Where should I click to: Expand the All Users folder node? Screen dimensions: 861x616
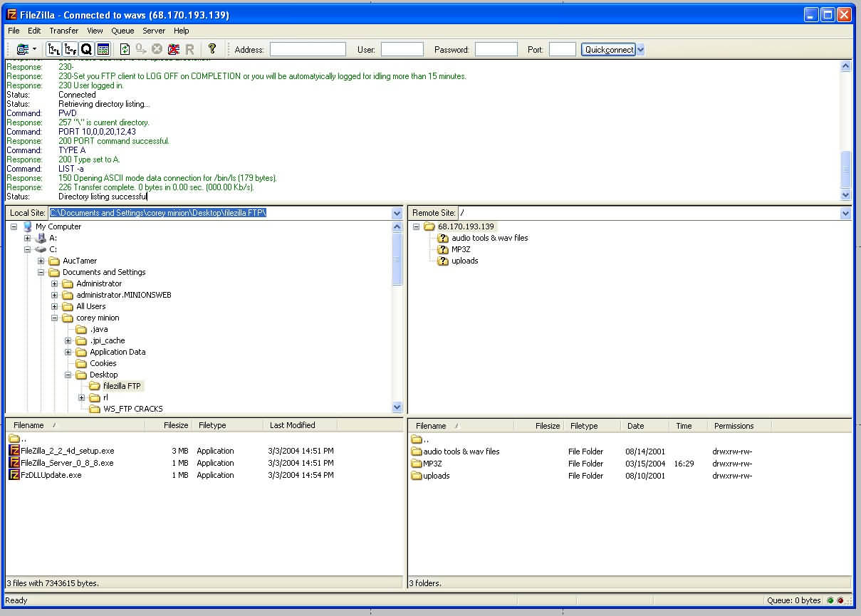pos(54,306)
